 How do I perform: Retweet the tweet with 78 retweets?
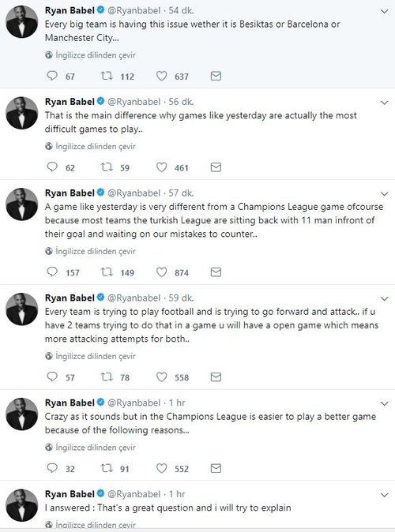(107, 377)
